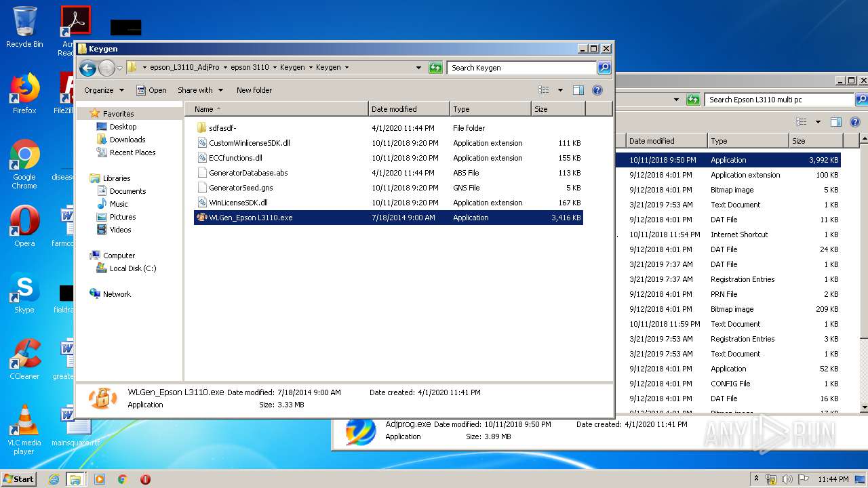Select the CONFIG File row in back window
The image size is (868, 488).
pyautogui.click(x=728, y=384)
